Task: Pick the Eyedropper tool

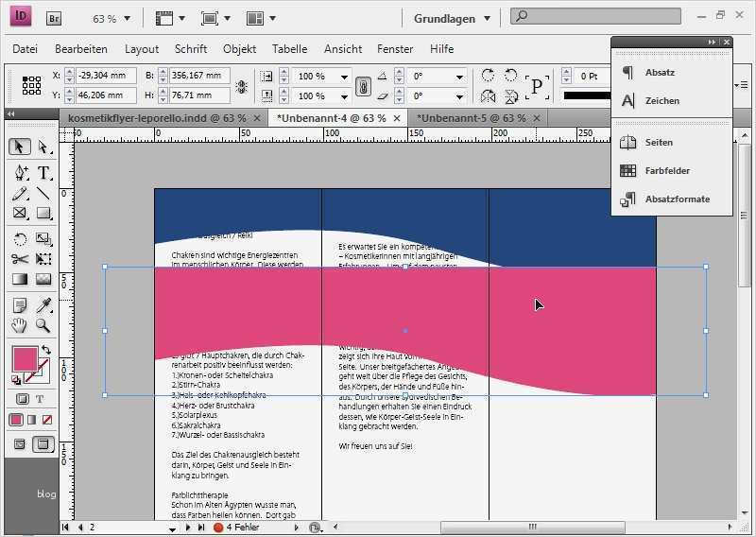Action: 43,305
